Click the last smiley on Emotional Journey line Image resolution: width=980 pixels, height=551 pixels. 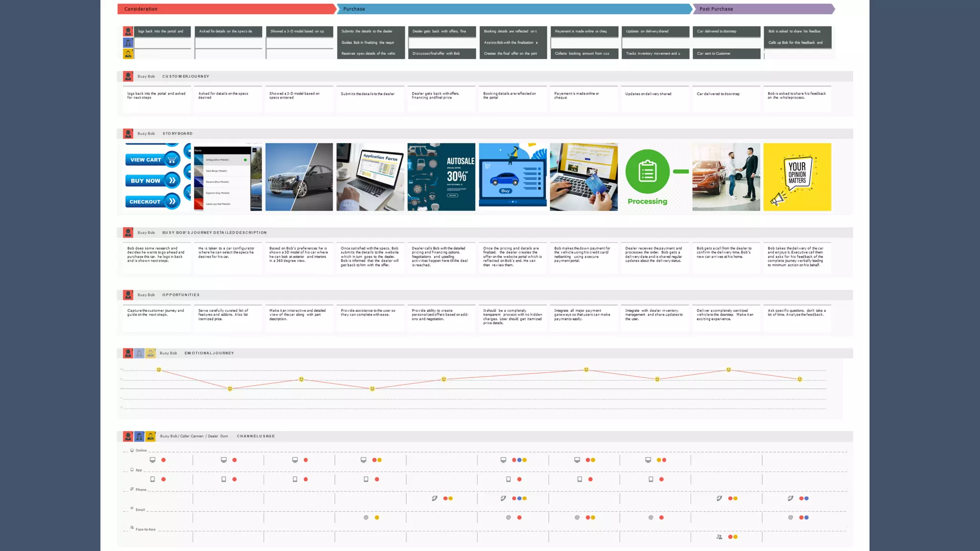click(x=800, y=379)
